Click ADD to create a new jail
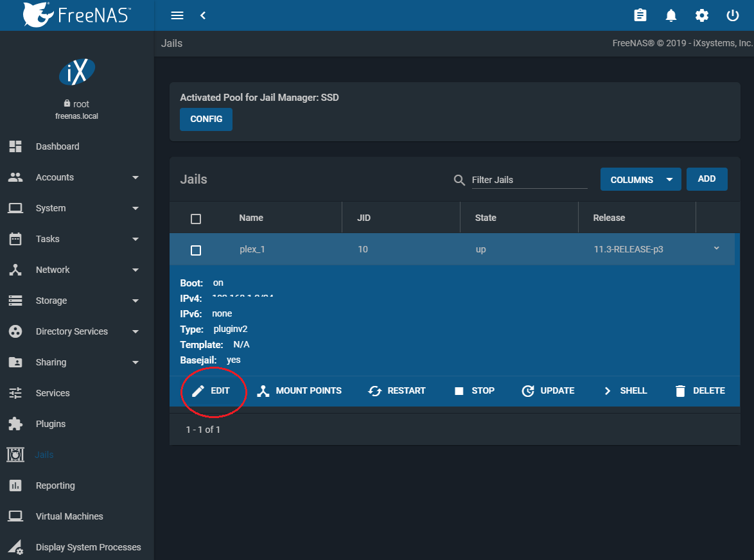Viewport: 754px width, 560px height. 706,179
